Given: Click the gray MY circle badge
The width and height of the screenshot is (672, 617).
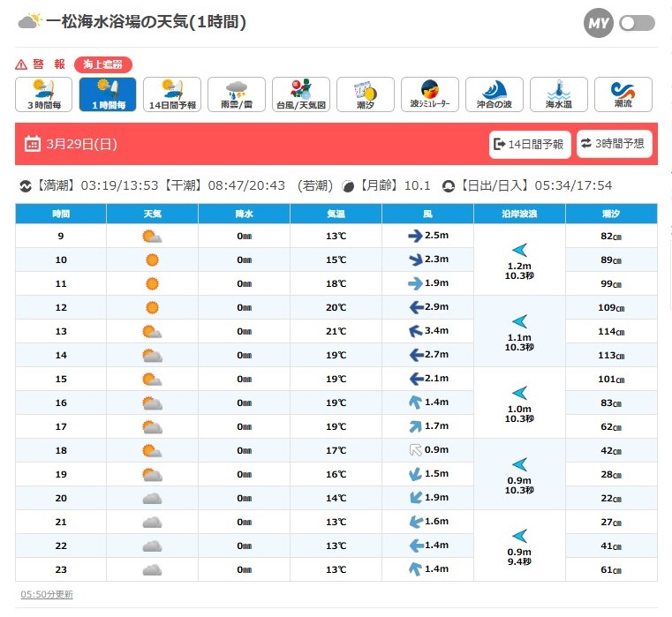Looking at the screenshot, I should (x=599, y=23).
